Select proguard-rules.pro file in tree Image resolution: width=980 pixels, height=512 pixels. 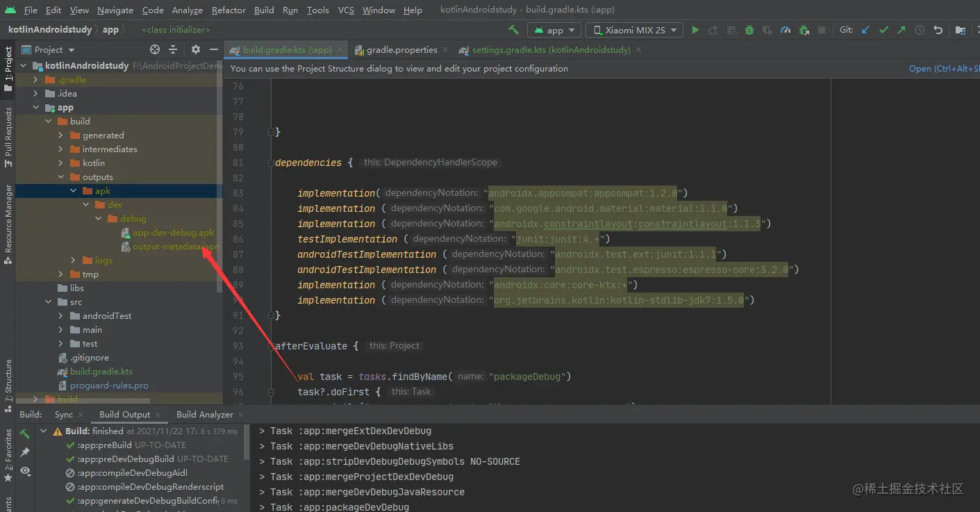(109, 386)
